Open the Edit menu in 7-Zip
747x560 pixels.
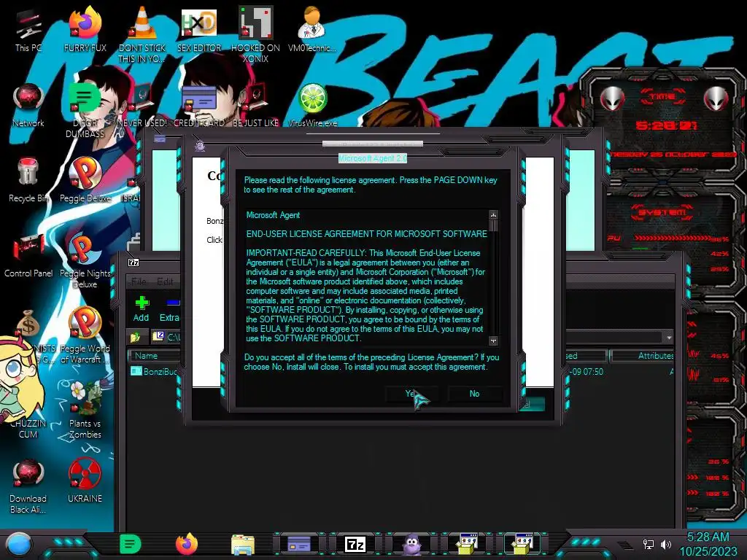[165, 281]
